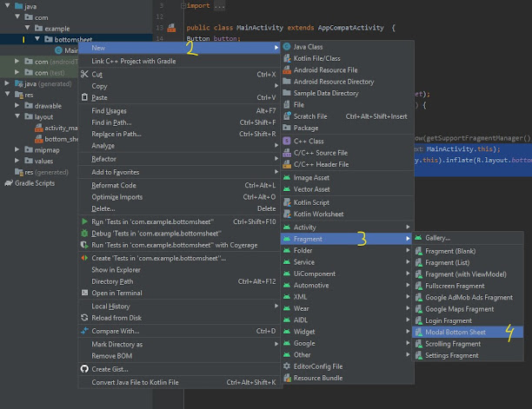Choose Fragment (Blank) template
Image resolution: width=532 pixels, height=409 pixels.
[451, 250]
